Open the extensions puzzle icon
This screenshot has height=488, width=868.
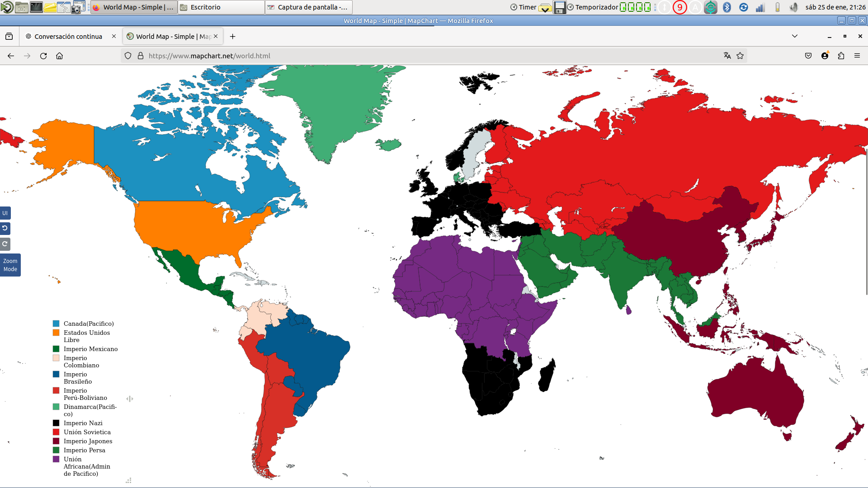click(841, 56)
